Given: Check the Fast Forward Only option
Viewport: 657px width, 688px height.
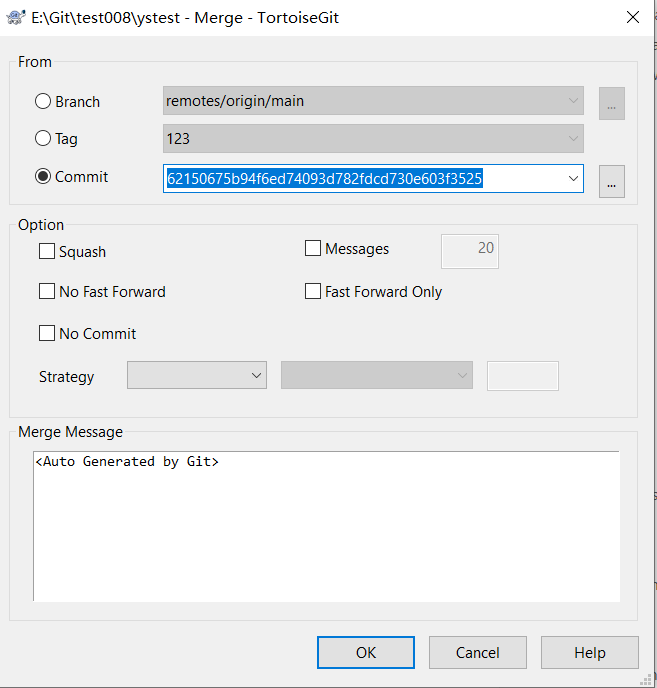Looking at the screenshot, I should click(x=313, y=291).
